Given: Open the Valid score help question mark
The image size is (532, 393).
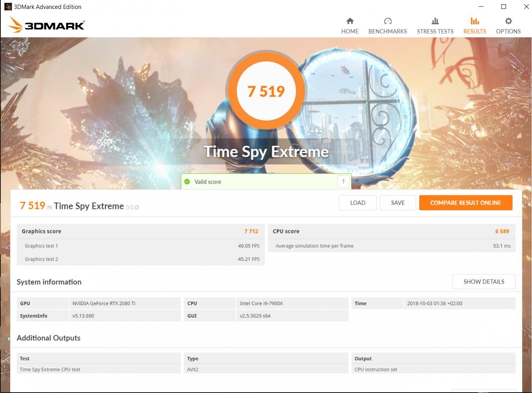Looking at the screenshot, I should [x=343, y=181].
